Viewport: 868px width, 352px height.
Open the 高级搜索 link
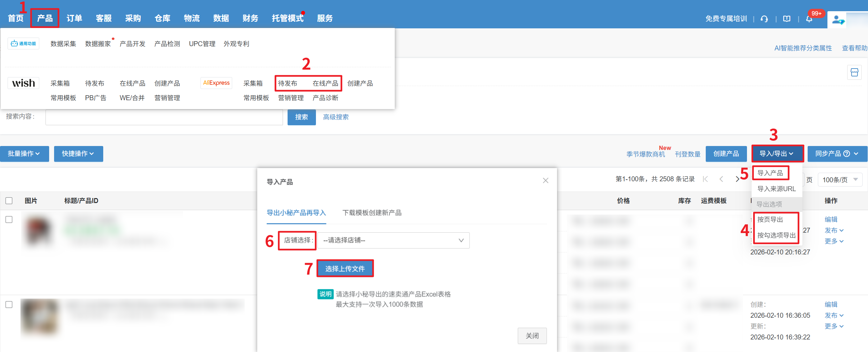(x=336, y=117)
